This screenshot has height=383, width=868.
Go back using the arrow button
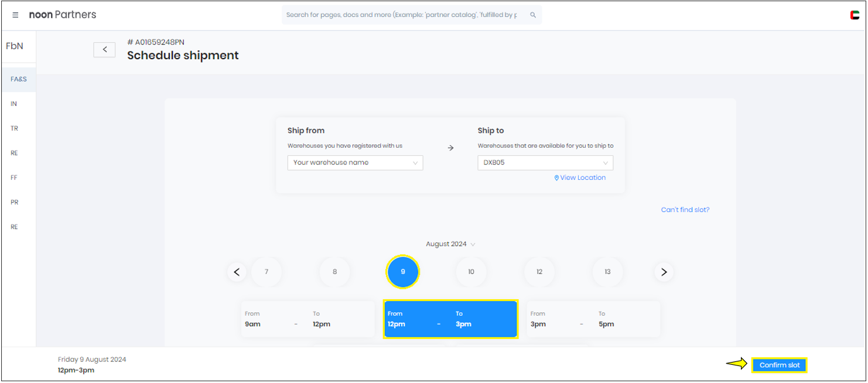(x=104, y=50)
